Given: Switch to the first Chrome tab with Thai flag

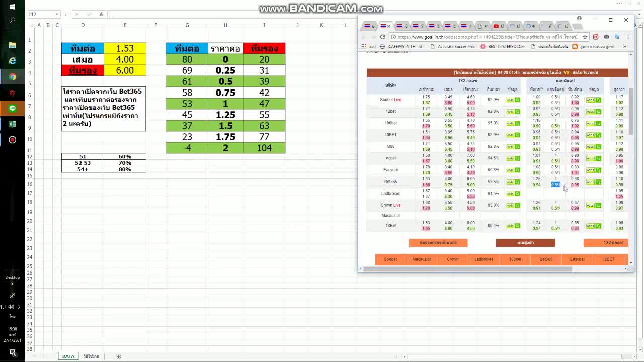Looking at the screenshot, I should 370,26.
